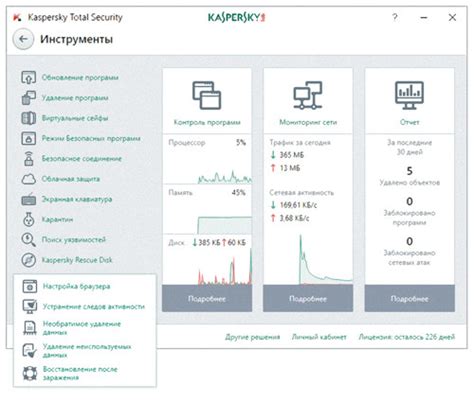This screenshot has width=474, height=402.
Task: Click the 3,68 КБ/с upload speed
Action: click(294, 218)
